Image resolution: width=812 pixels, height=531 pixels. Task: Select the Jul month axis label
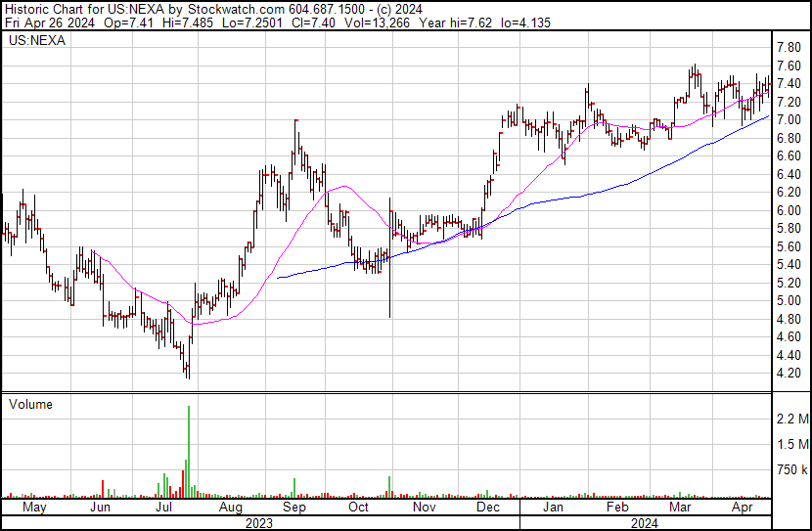point(163,509)
